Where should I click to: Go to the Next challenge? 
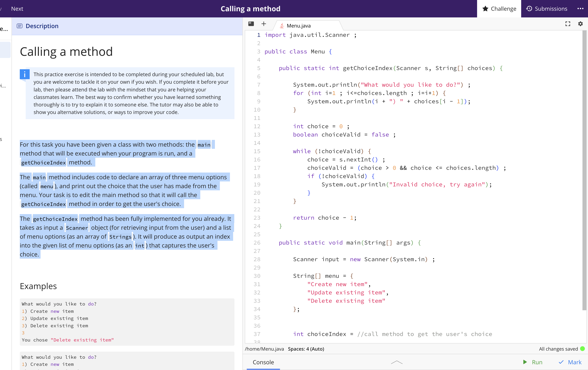(17, 9)
